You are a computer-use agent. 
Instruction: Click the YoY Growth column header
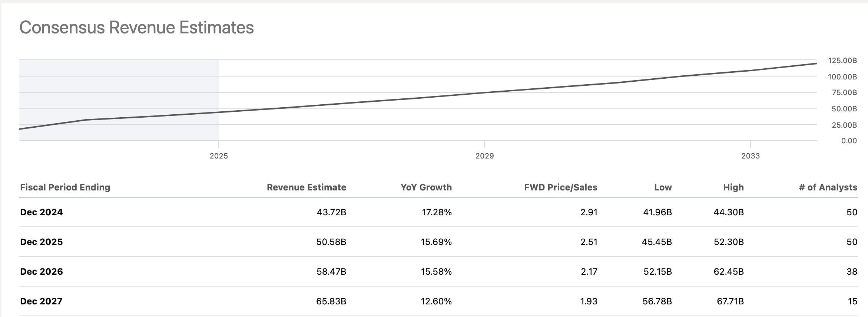426,187
